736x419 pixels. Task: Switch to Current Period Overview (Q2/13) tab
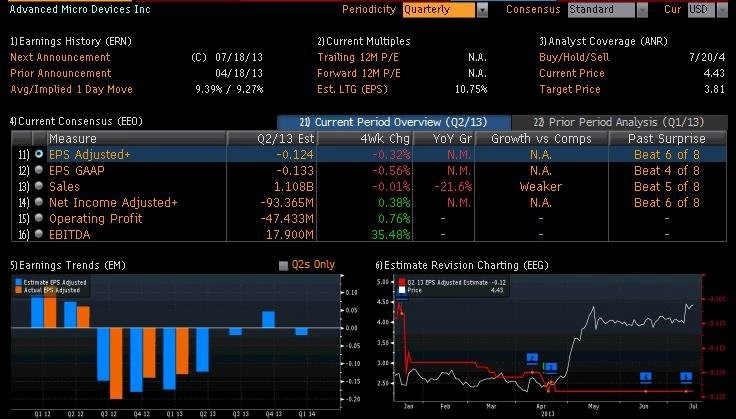[x=394, y=122]
